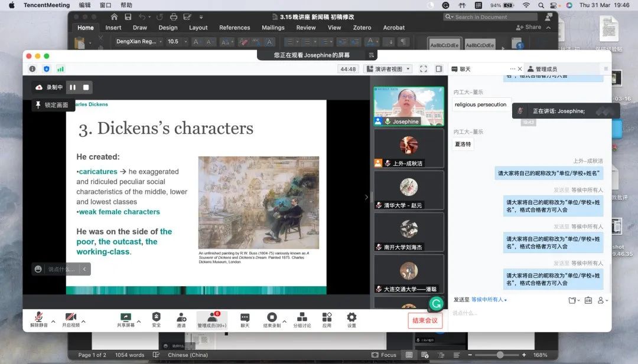Open the Apps icon in toolbar
Viewport: 638px width, 364px height.
point(327,317)
